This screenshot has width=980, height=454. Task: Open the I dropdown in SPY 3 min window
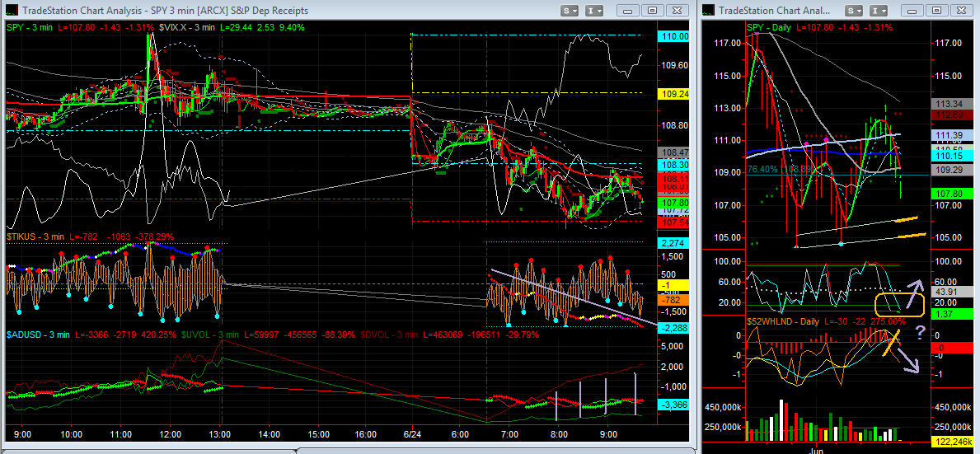click(x=594, y=10)
